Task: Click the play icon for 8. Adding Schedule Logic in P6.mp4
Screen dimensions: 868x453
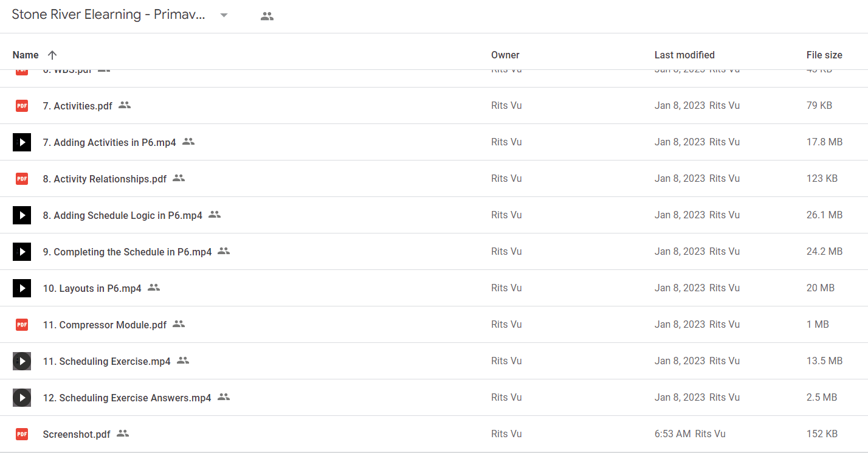Action: 22,215
